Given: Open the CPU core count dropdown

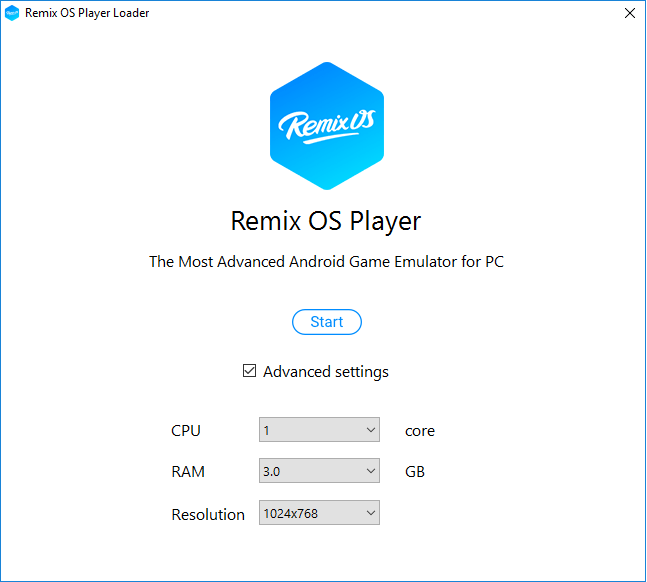Looking at the screenshot, I should point(319,430).
